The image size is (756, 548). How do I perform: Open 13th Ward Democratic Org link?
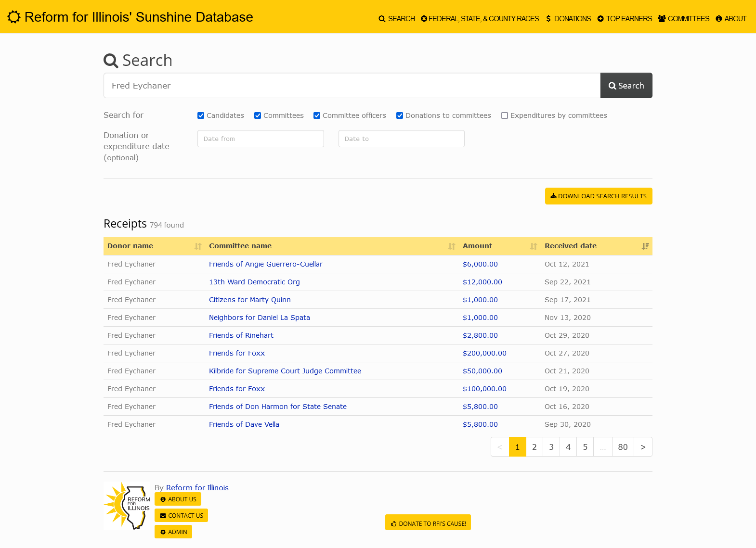point(254,282)
